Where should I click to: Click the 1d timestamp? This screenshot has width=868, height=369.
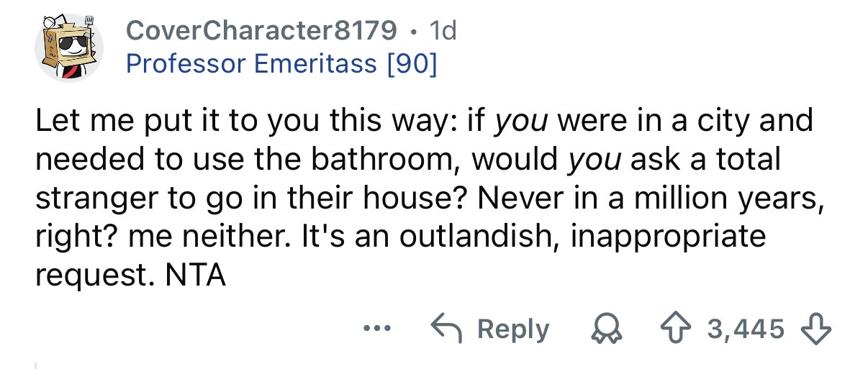(441, 29)
